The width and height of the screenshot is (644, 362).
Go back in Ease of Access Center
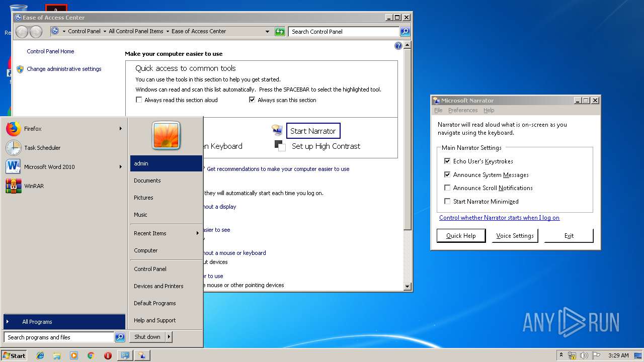tap(22, 32)
